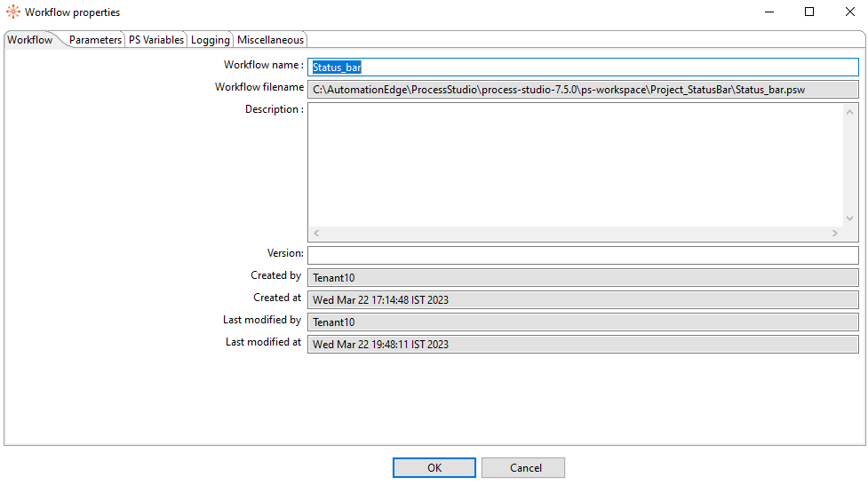Select the PS Variables tab
This screenshot has height=485, width=868.
pos(156,40)
